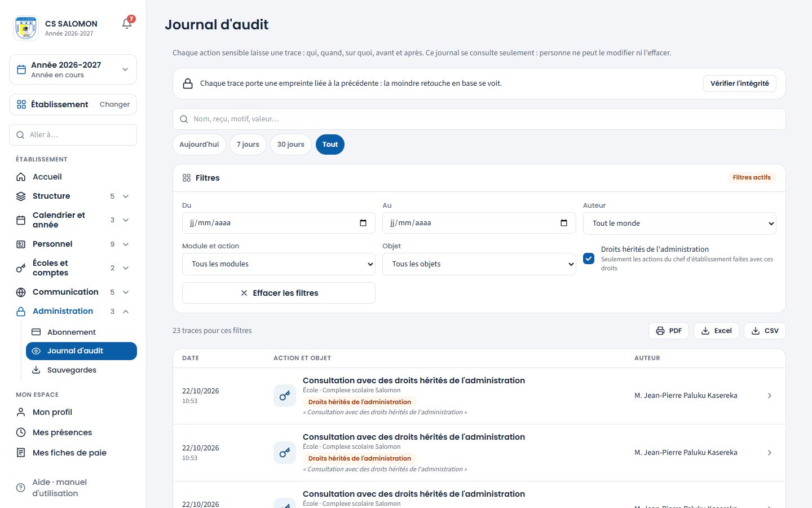This screenshot has height=508, width=812.
Task: Click the Du date input field
Action: [x=279, y=223]
